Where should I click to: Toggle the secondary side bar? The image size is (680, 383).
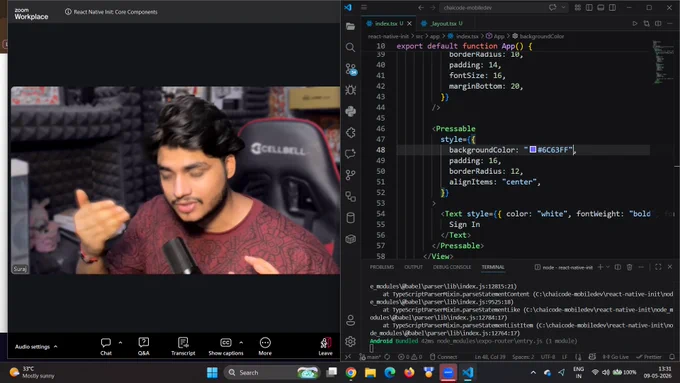[x=612, y=7]
